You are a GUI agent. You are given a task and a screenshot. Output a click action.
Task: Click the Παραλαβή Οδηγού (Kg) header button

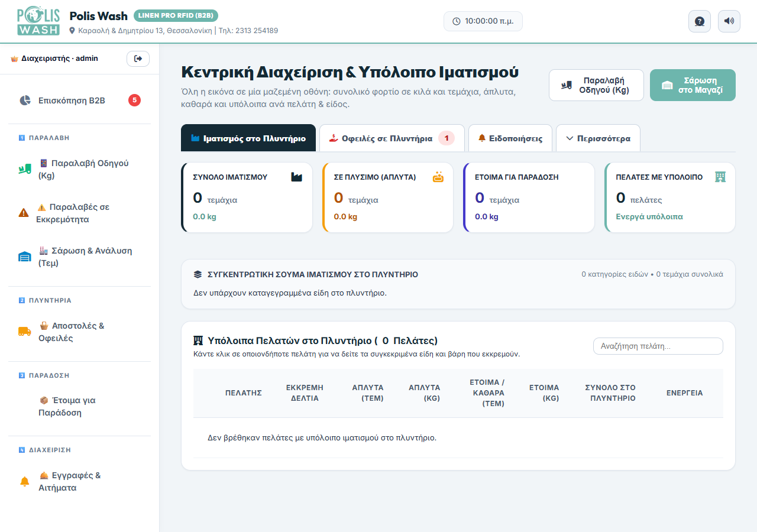(x=596, y=85)
